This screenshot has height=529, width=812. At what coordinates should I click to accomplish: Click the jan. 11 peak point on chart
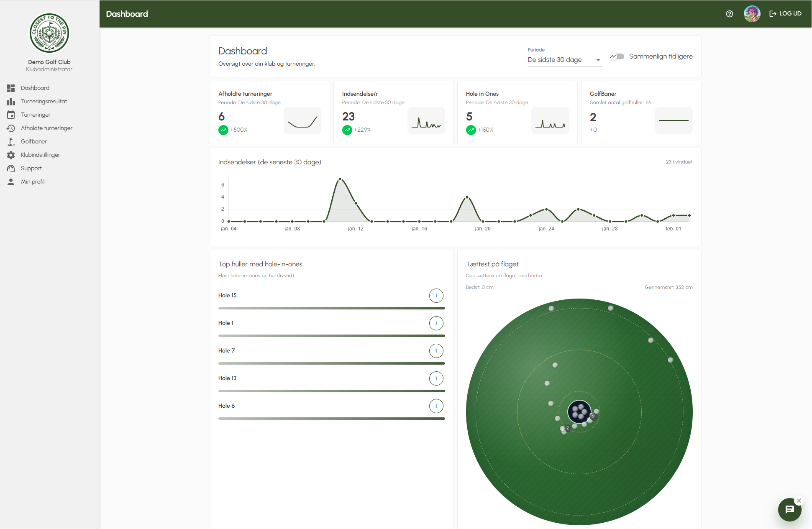[340, 179]
